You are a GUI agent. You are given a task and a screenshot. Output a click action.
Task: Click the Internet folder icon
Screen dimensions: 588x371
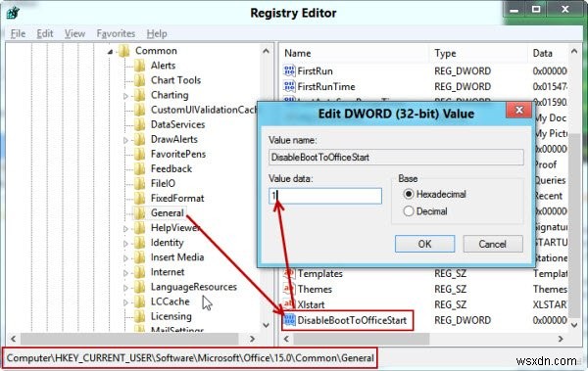point(139,272)
